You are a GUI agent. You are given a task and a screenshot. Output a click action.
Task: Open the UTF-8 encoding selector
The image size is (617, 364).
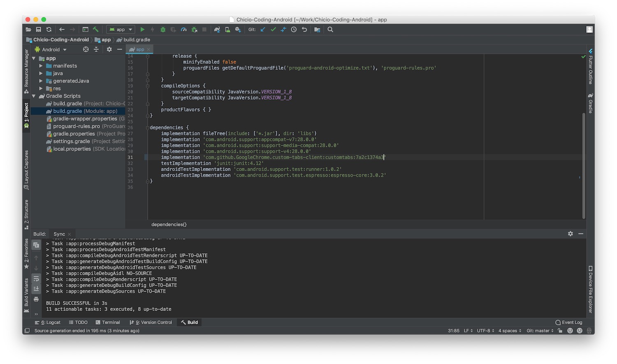click(x=486, y=331)
